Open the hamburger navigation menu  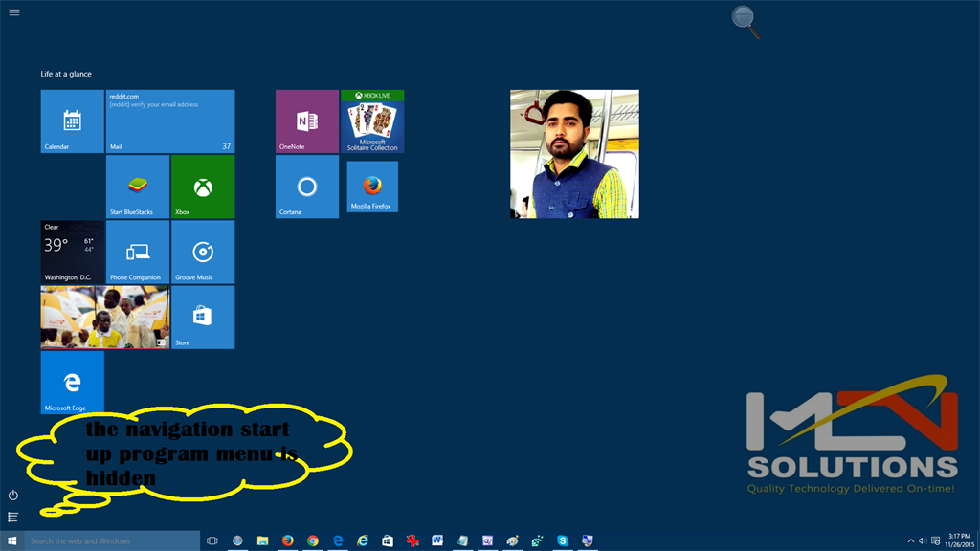point(13,12)
